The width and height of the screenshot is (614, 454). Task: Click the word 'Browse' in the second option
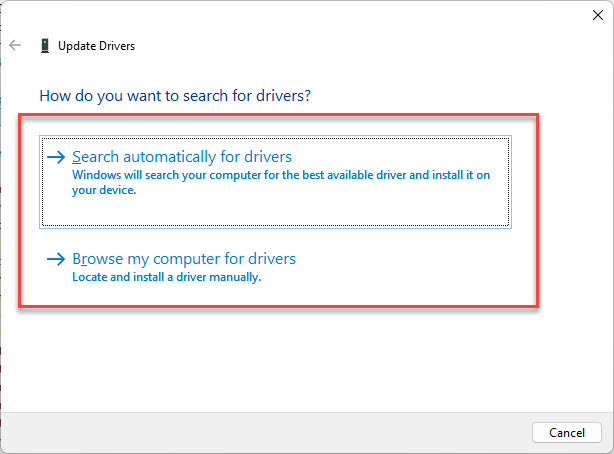97,259
